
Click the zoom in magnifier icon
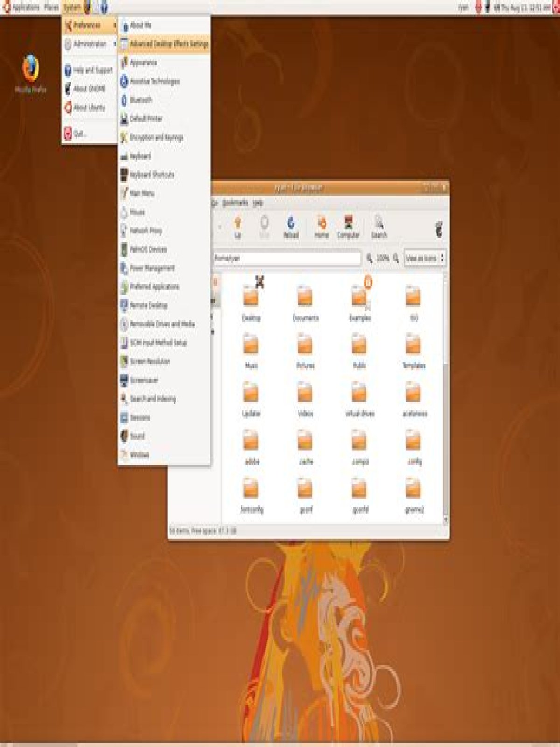tap(396, 258)
